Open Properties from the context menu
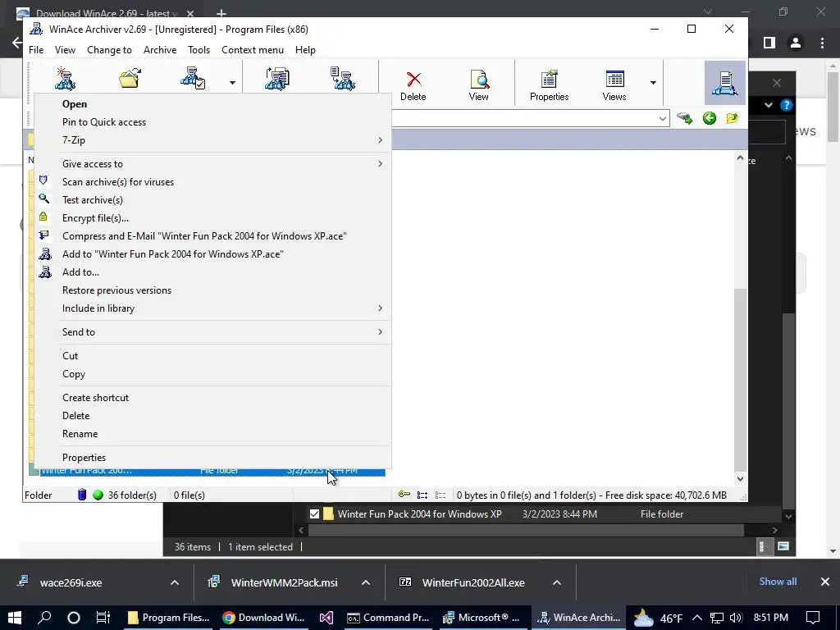 212,458
